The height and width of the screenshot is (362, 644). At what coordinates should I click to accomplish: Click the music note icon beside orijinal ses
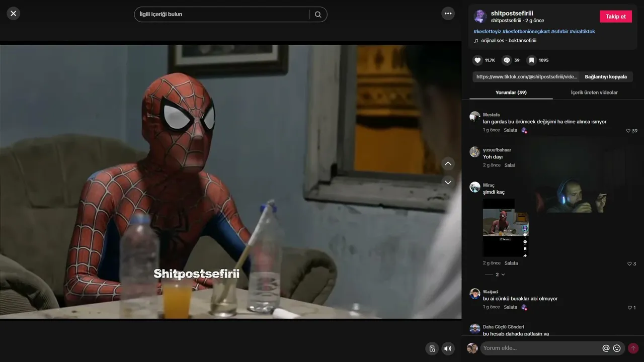click(476, 41)
